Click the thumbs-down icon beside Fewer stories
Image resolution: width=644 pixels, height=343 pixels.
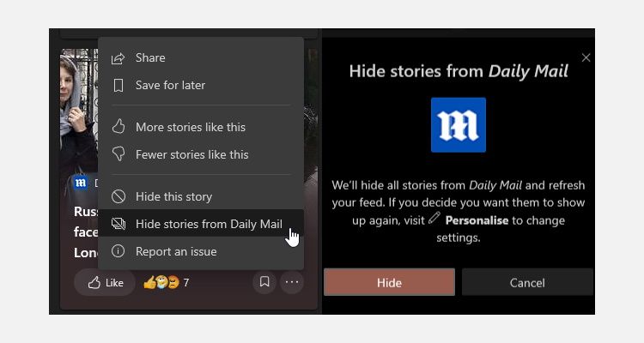[118, 154]
